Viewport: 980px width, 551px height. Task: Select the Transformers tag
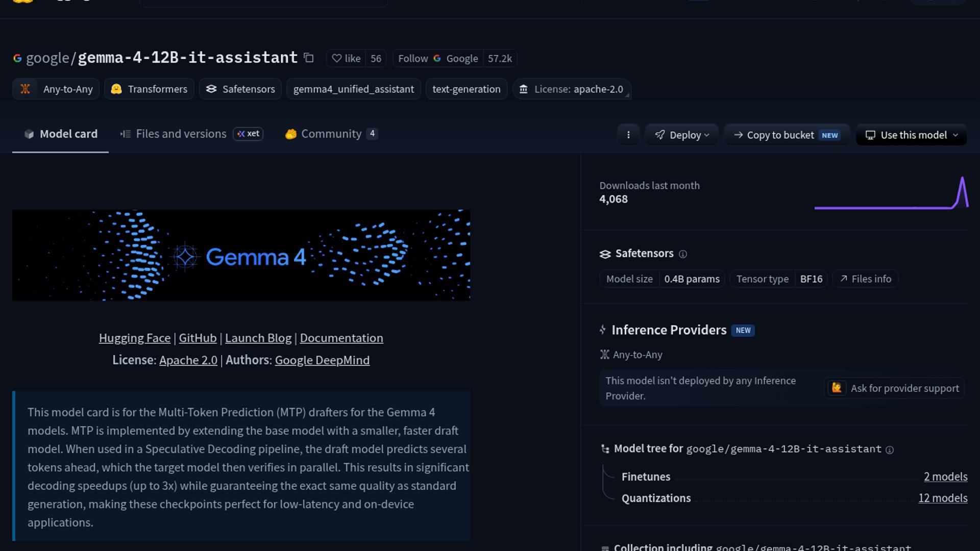(149, 89)
